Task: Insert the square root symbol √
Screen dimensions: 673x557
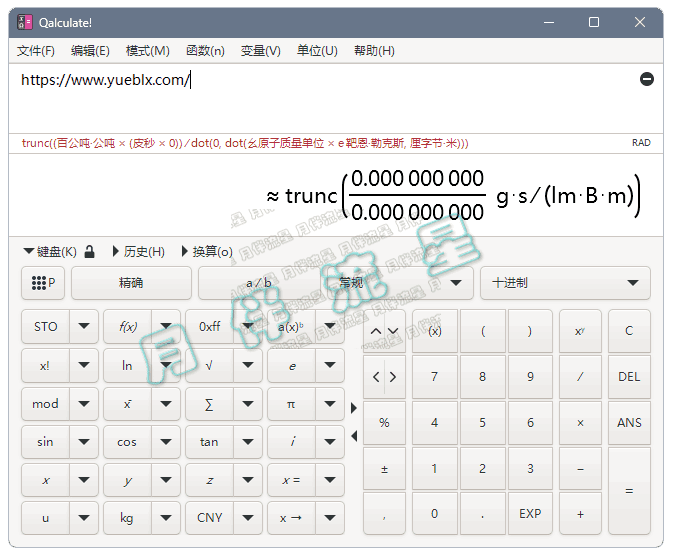Action: [209, 366]
